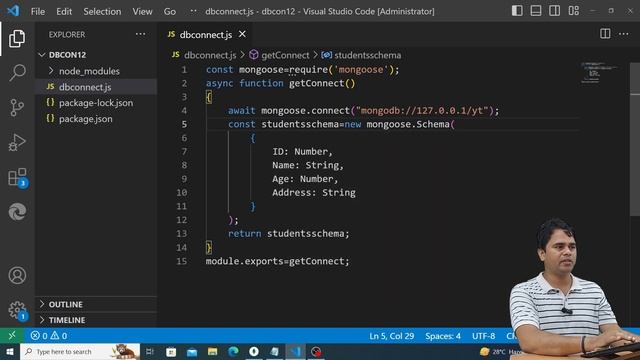This screenshot has width=640, height=360.
Task: Open errors and warnings problems indicator
Action: (49, 336)
